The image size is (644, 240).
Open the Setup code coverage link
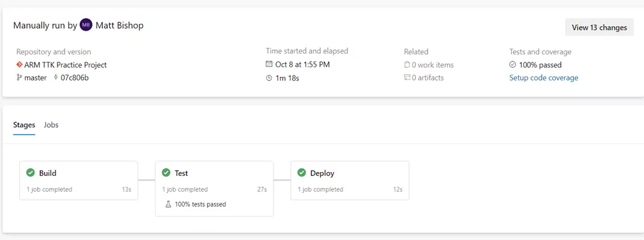click(543, 77)
